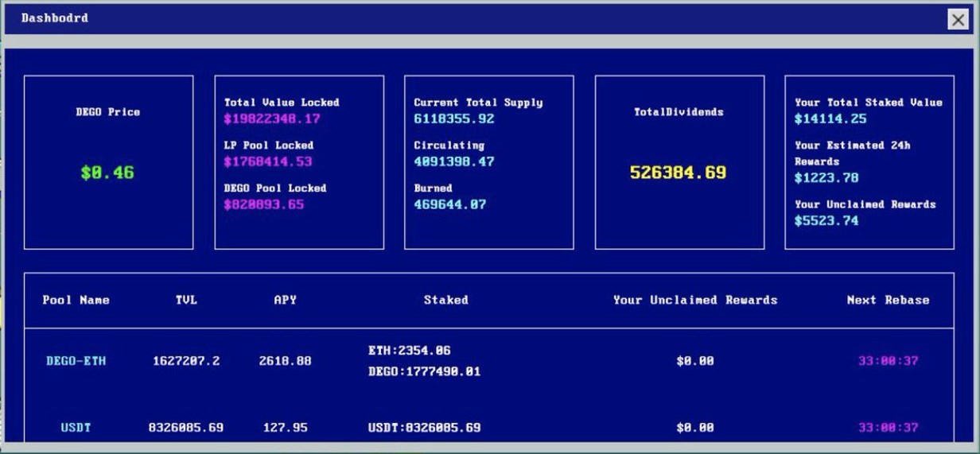Click the Staked column header
The height and width of the screenshot is (454, 980).
coord(446,301)
